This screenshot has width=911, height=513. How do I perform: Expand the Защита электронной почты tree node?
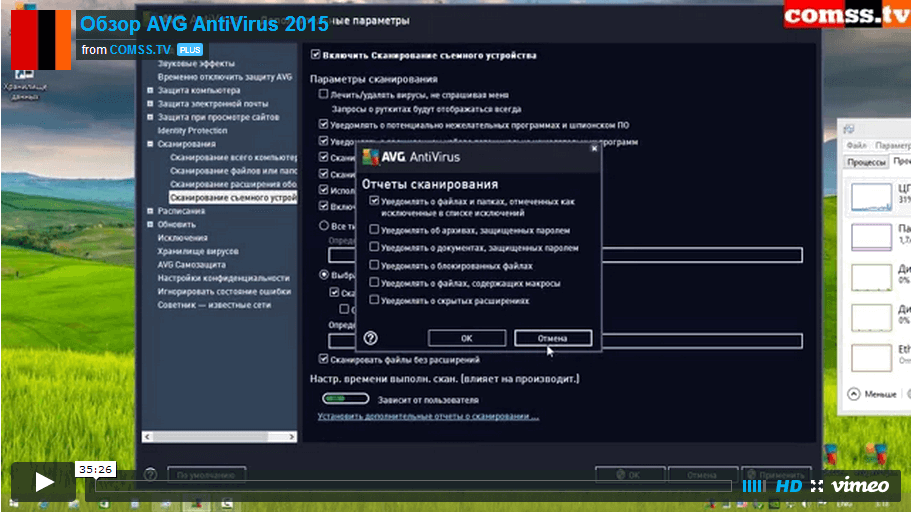click(150, 103)
